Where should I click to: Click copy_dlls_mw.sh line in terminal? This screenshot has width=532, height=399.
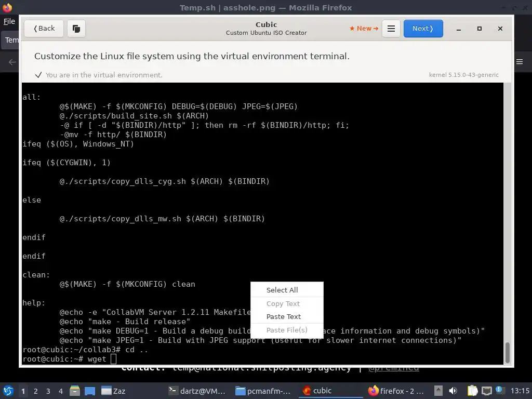(162, 219)
